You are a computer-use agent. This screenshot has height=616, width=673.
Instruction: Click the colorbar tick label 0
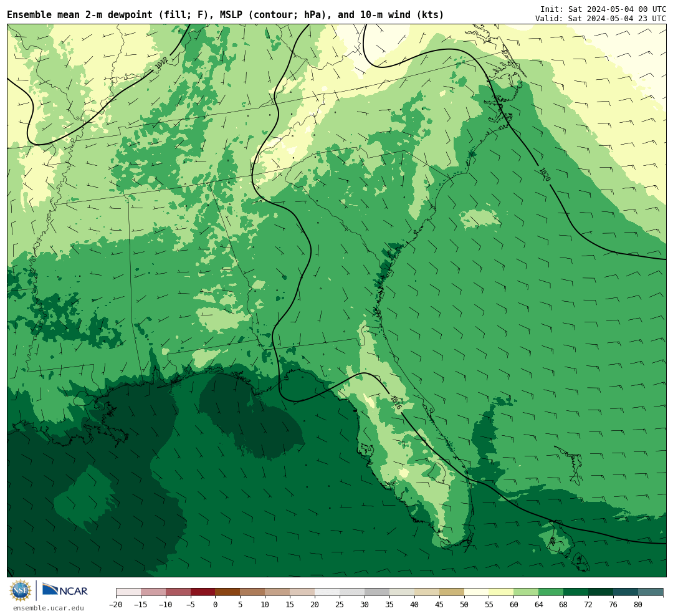point(216,605)
